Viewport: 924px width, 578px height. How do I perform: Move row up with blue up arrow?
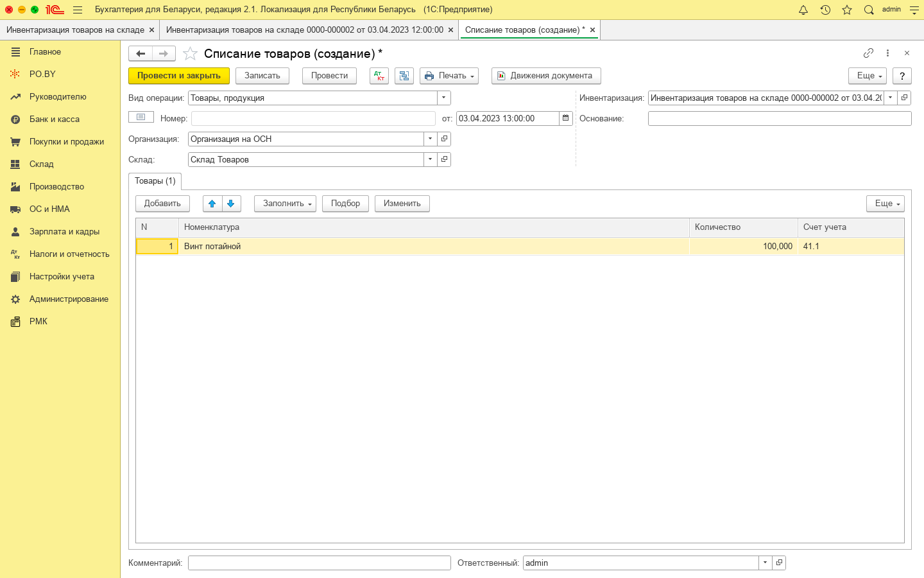[212, 204]
